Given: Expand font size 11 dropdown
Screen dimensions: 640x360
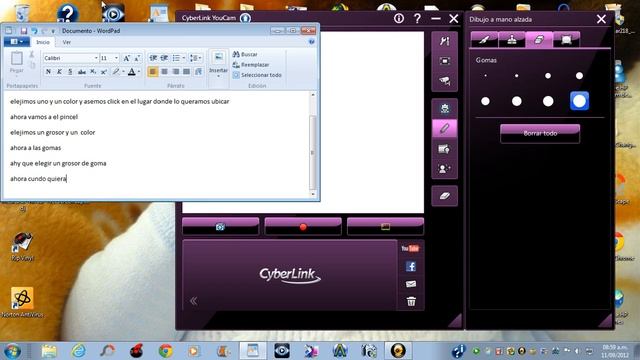Looking at the screenshot, I should pyautogui.click(x=116, y=58).
